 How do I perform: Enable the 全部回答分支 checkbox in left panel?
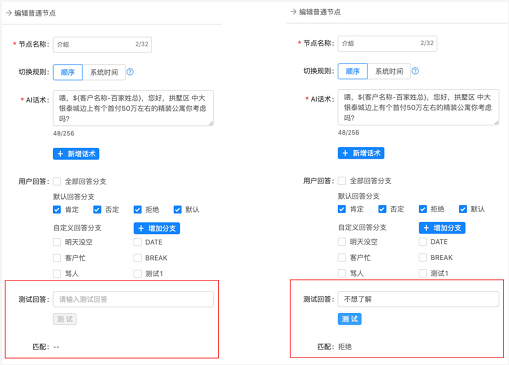pyautogui.click(x=57, y=181)
